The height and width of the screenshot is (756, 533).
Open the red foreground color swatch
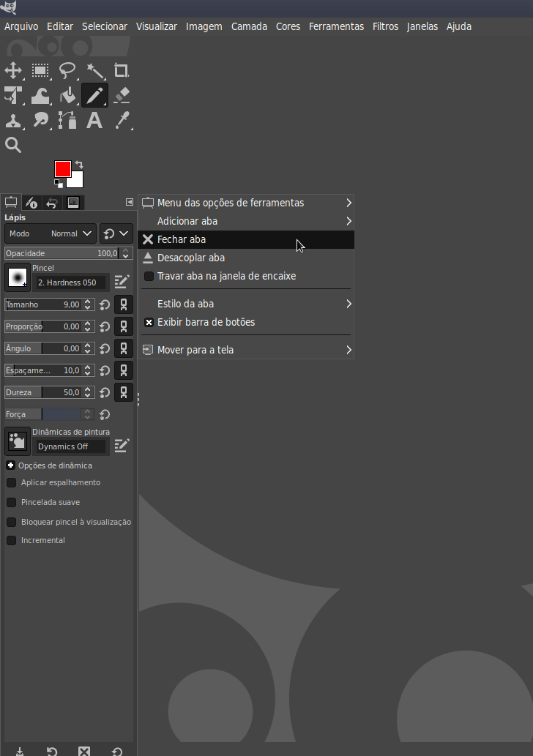point(63,169)
